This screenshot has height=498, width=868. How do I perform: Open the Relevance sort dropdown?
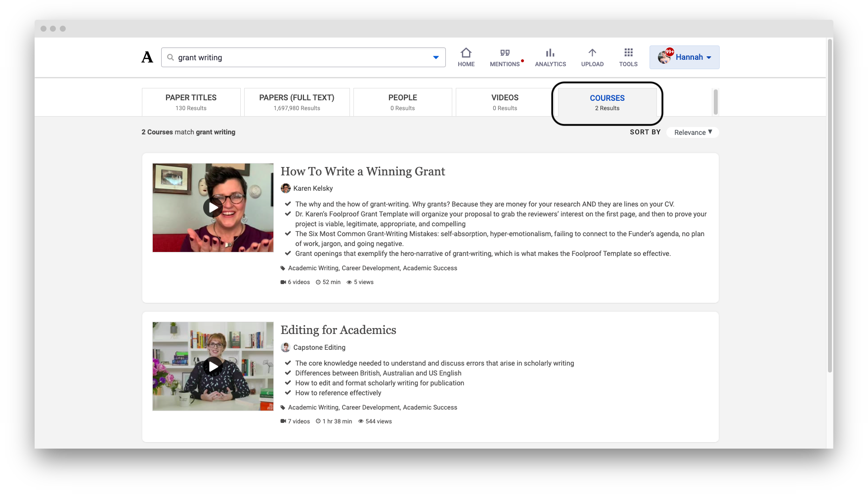pos(693,132)
